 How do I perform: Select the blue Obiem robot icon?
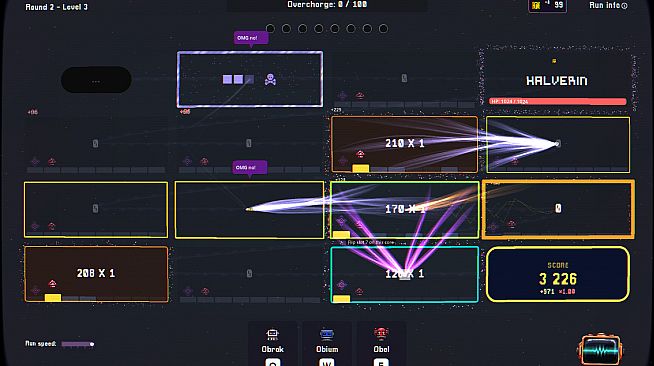[327, 334]
